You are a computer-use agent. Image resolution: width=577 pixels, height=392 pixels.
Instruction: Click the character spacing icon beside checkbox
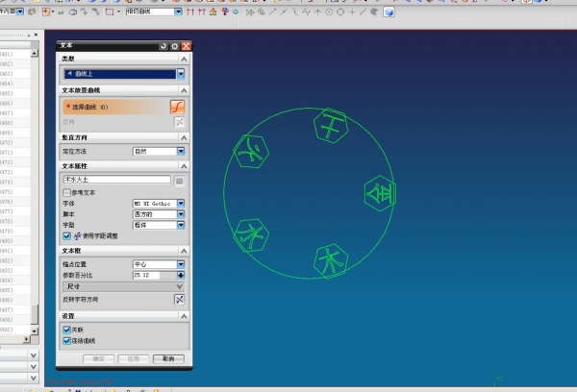click(77, 236)
